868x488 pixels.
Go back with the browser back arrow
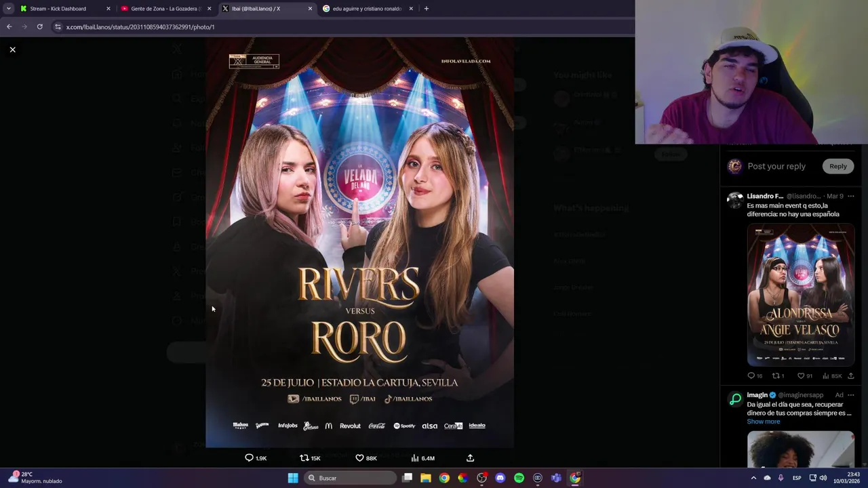pyautogui.click(x=9, y=27)
